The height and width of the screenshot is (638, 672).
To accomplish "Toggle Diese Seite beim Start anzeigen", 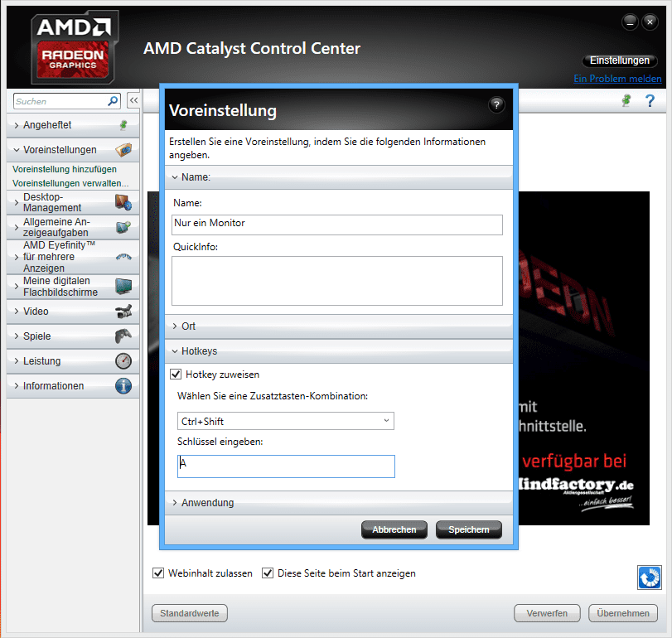I will pyautogui.click(x=268, y=573).
